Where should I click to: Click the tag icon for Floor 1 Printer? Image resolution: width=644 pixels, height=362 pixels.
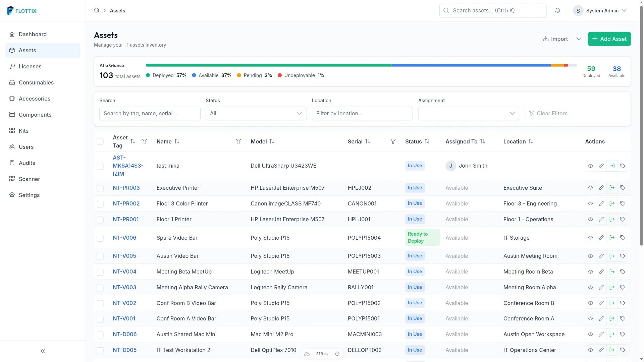tap(623, 219)
